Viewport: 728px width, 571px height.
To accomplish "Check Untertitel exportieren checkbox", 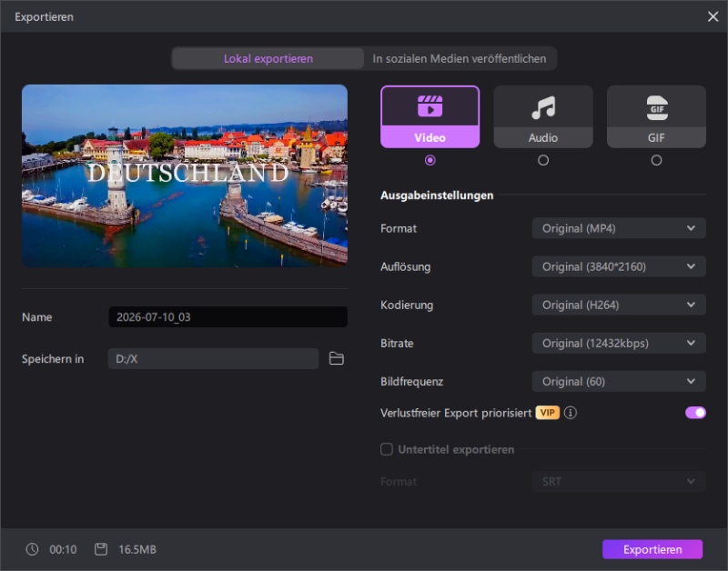I will (386, 449).
